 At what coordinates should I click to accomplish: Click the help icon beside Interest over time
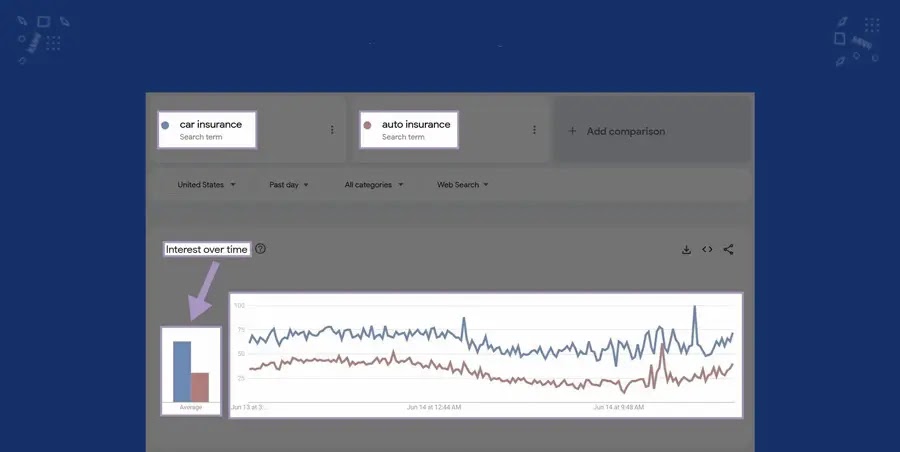coord(261,249)
